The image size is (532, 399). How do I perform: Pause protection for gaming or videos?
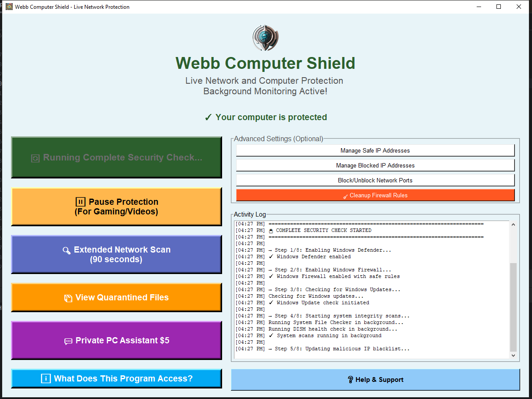click(116, 207)
